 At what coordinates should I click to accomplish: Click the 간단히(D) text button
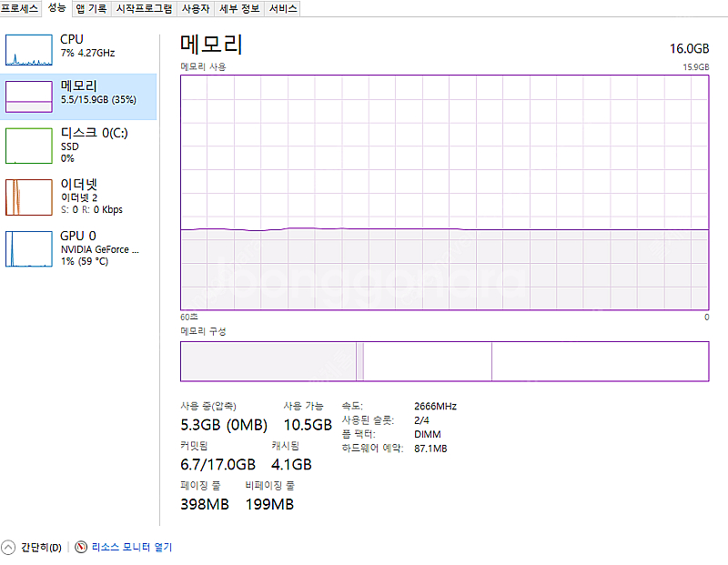point(41,547)
